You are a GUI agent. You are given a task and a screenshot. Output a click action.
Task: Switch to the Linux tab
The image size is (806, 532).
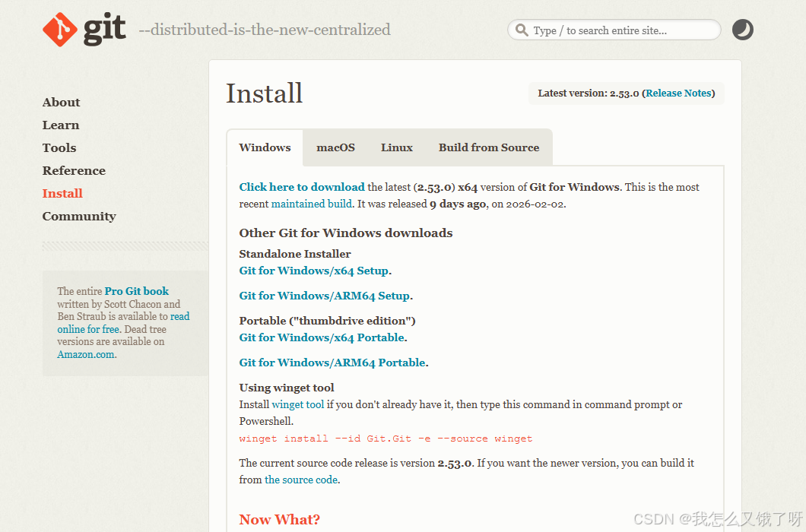tap(397, 147)
